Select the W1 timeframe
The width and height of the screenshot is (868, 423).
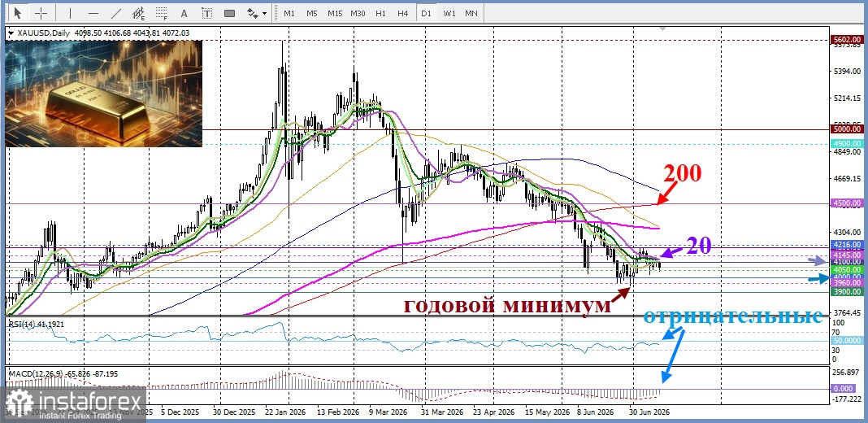[449, 13]
